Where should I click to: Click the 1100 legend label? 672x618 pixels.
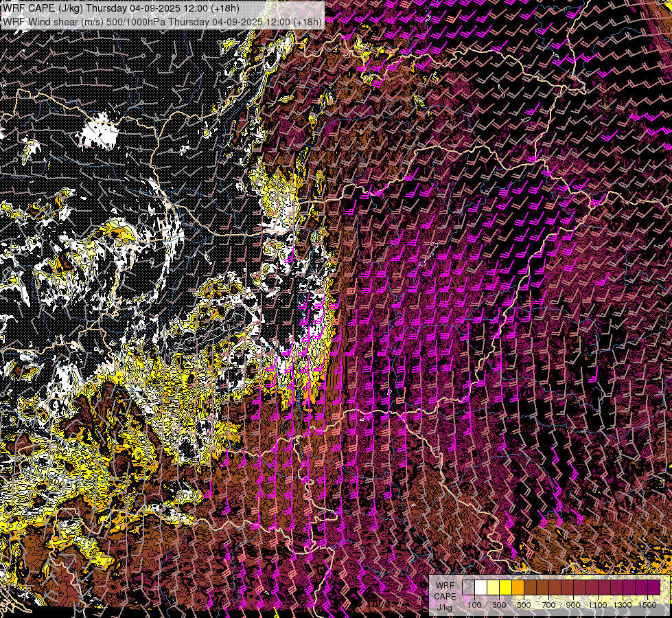(x=597, y=605)
